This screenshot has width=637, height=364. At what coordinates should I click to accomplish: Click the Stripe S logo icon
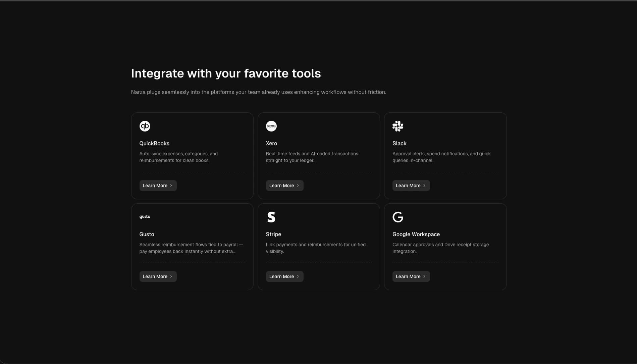tap(271, 217)
